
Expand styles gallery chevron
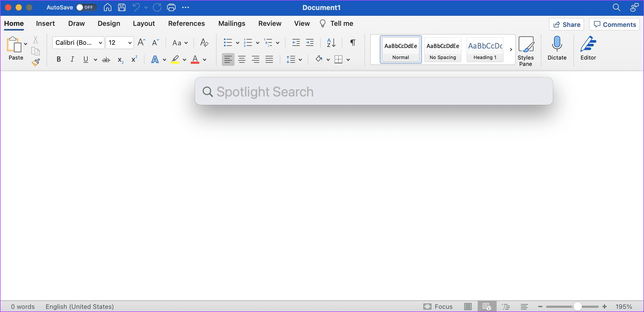coord(511,50)
